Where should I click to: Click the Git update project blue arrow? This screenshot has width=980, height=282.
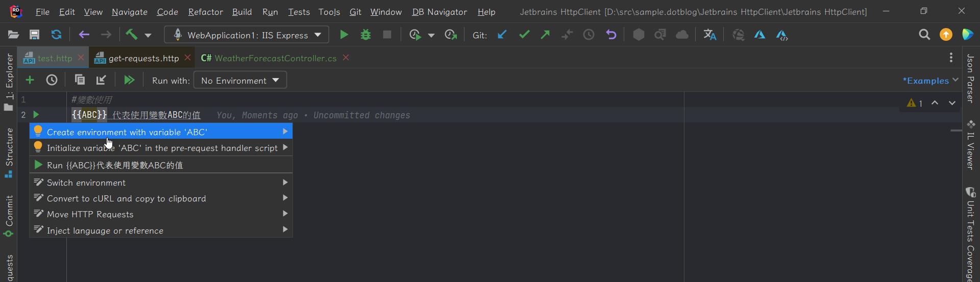[502, 35]
